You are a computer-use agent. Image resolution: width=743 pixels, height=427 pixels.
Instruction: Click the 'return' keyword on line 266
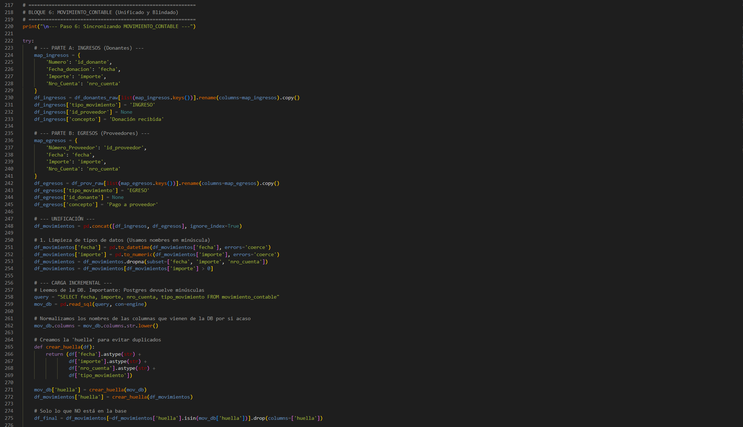54,354
